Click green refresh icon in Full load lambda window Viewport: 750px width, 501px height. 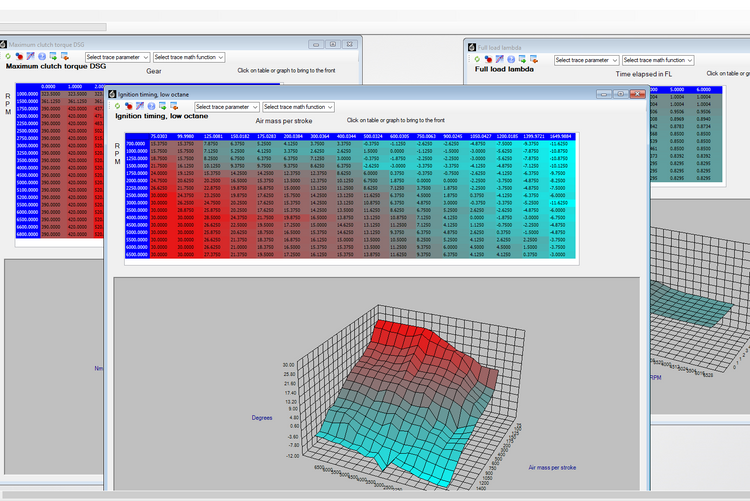[477, 59]
